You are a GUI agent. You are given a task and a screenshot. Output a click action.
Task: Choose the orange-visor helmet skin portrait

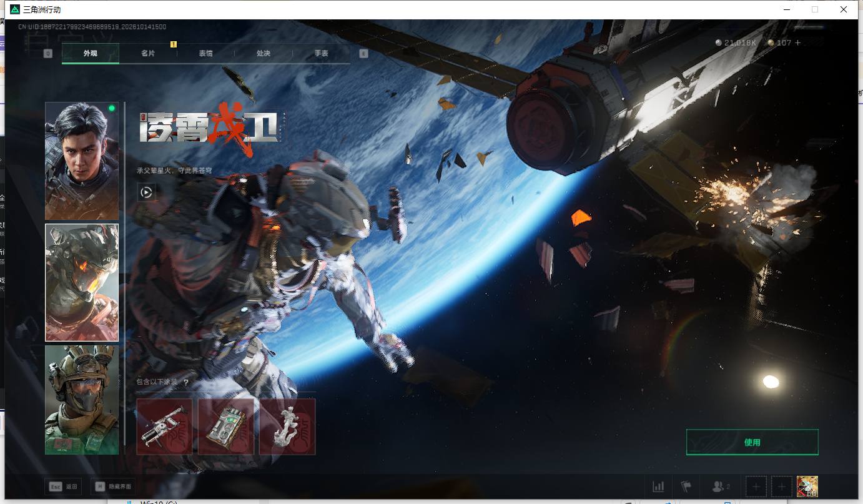tap(82, 283)
